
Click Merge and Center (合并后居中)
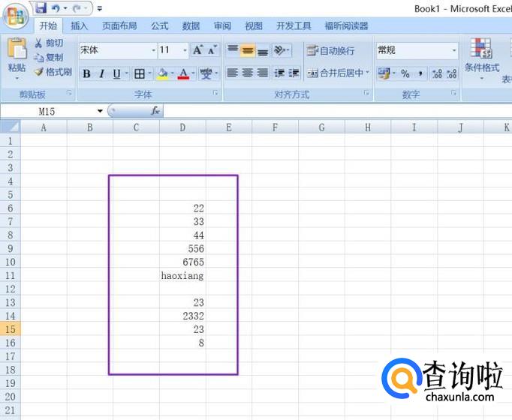(336, 73)
